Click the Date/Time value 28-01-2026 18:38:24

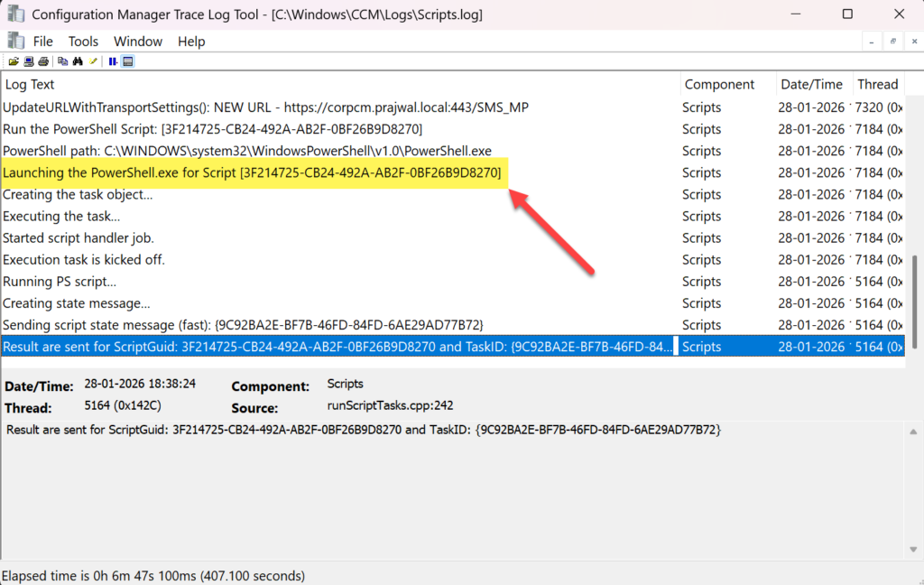click(x=140, y=384)
